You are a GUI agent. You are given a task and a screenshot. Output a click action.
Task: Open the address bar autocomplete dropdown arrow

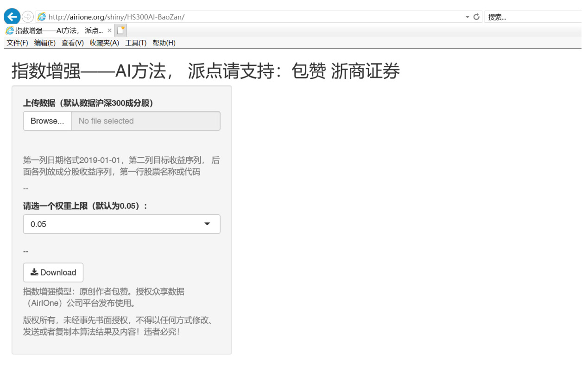(x=468, y=16)
